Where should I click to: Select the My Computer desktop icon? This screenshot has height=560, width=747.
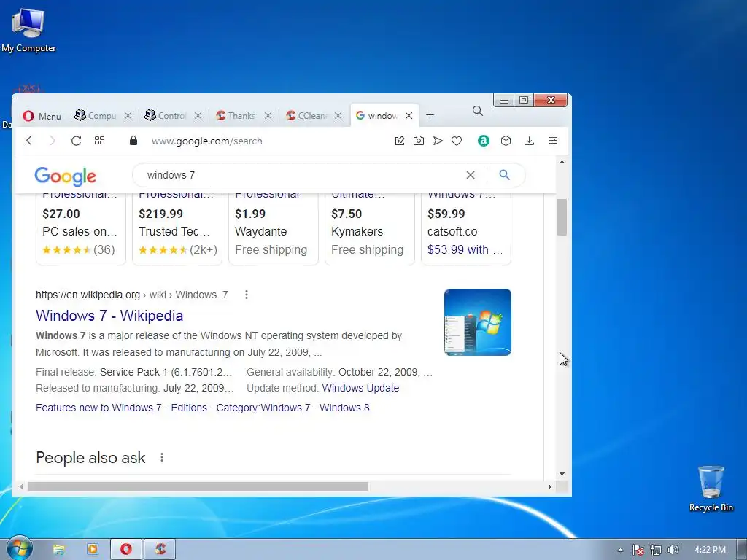pyautogui.click(x=28, y=30)
